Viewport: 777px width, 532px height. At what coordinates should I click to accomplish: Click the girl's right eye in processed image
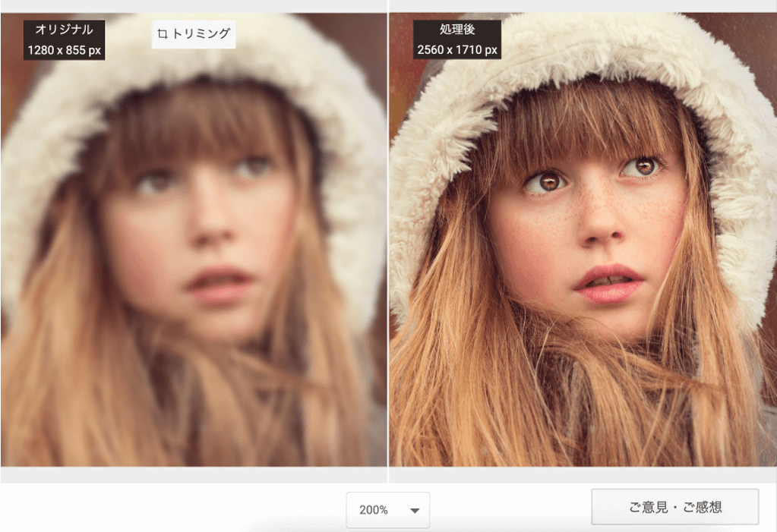click(x=545, y=181)
